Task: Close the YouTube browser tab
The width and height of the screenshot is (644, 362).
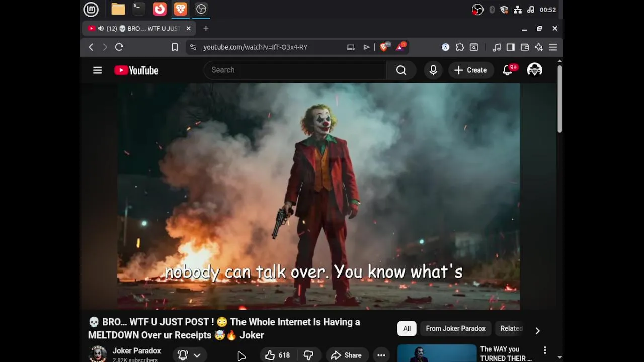Action: 189,29
